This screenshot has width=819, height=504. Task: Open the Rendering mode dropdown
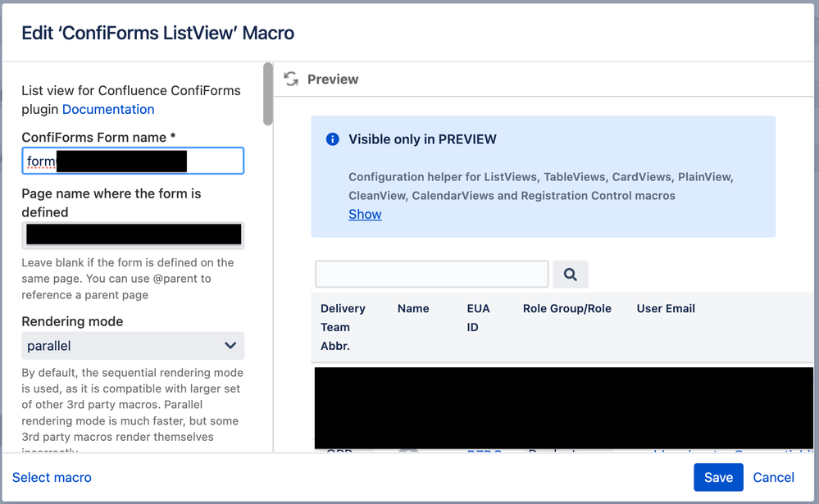[x=133, y=346]
